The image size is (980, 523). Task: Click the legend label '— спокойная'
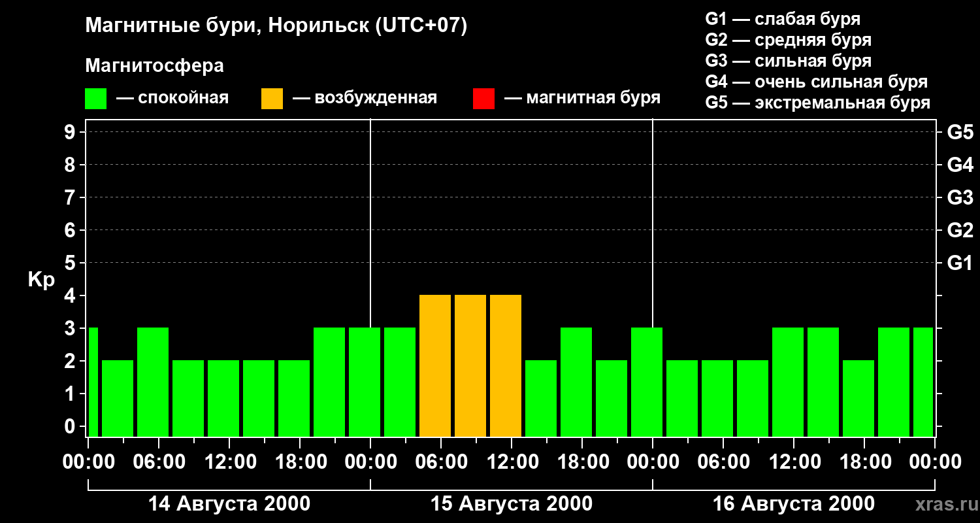[x=172, y=98]
